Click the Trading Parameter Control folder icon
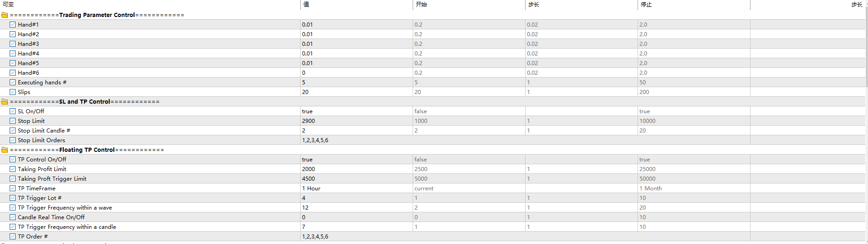The width and height of the screenshot is (868, 244). coord(5,15)
